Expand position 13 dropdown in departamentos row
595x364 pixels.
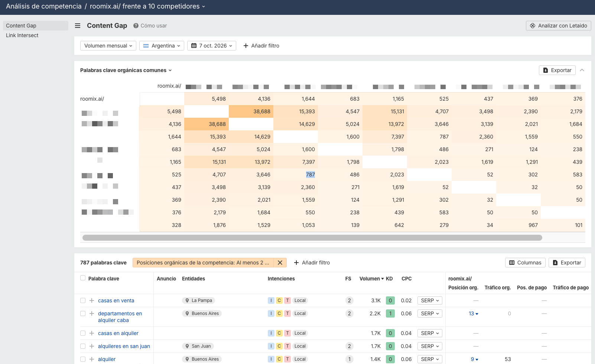click(474, 313)
